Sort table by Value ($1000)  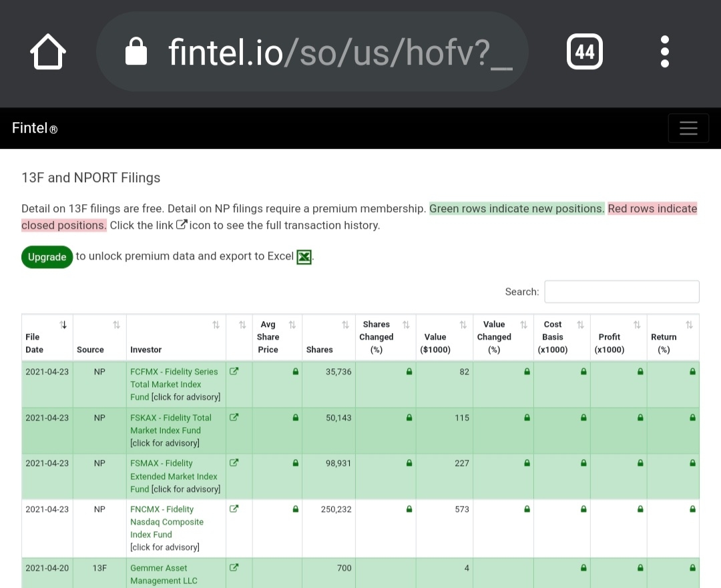point(444,337)
